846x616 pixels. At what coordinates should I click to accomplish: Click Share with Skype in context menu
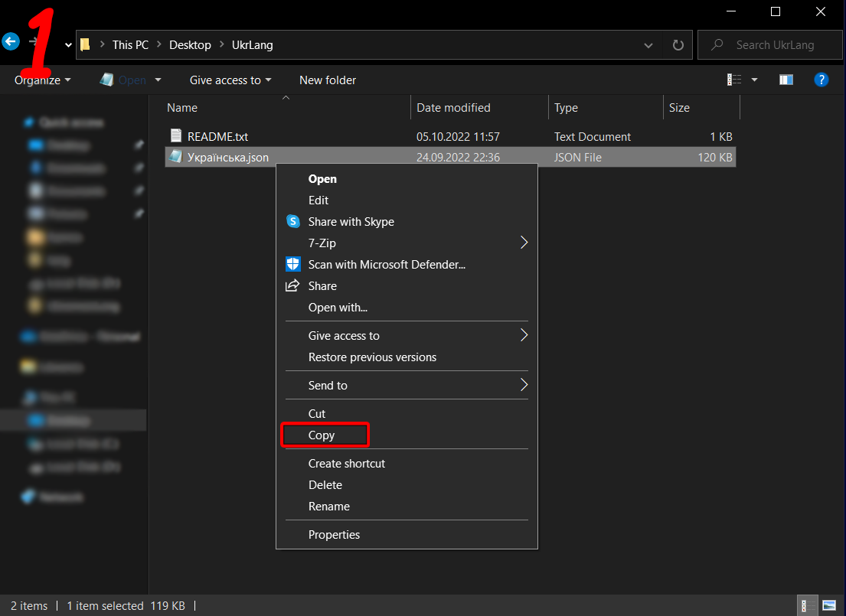click(x=351, y=222)
